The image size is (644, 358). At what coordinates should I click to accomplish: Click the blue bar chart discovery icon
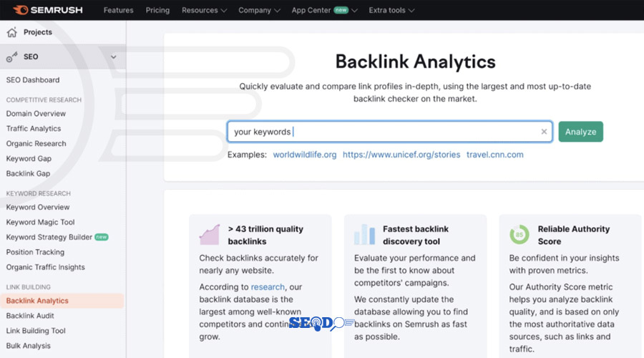pyautogui.click(x=364, y=235)
